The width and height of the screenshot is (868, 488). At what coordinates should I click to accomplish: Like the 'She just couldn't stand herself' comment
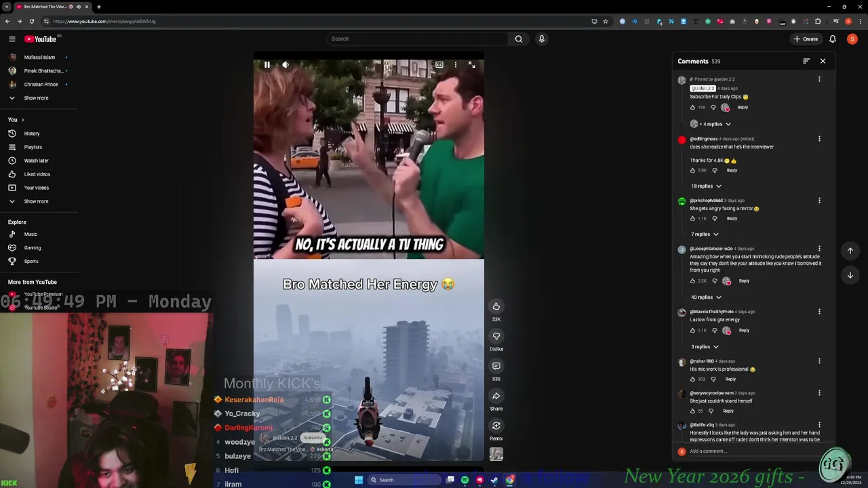pos(692,411)
